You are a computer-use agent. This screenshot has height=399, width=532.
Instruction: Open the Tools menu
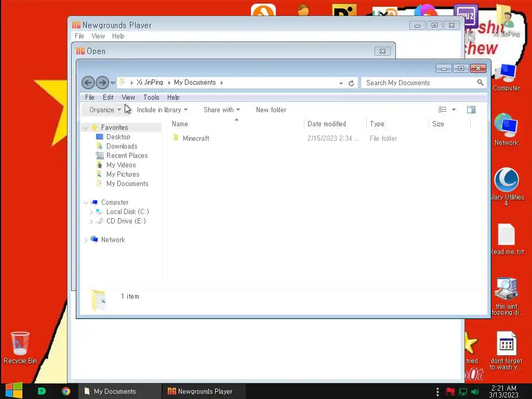tap(151, 97)
